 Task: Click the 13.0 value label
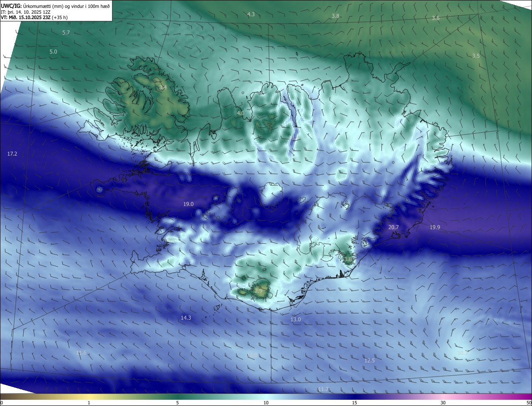296,320
